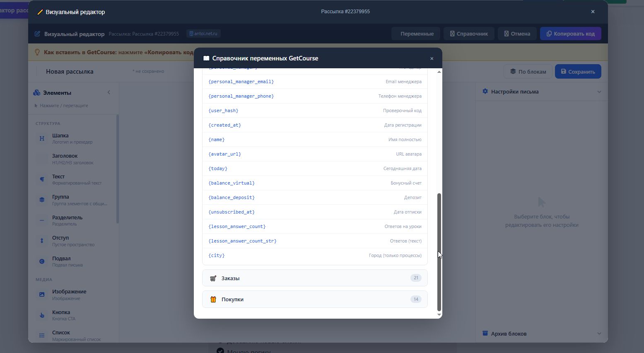Image resolution: width=644 pixels, height=353 pixels.
Task: Add a Заголовок heading element
Action: click(x=73, y=159)
